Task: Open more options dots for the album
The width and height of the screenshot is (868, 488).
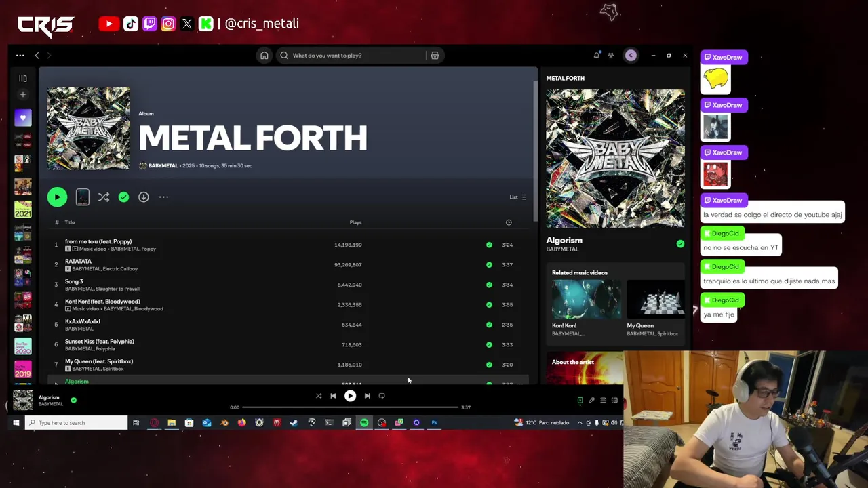Action: click(x=163, y=197)
